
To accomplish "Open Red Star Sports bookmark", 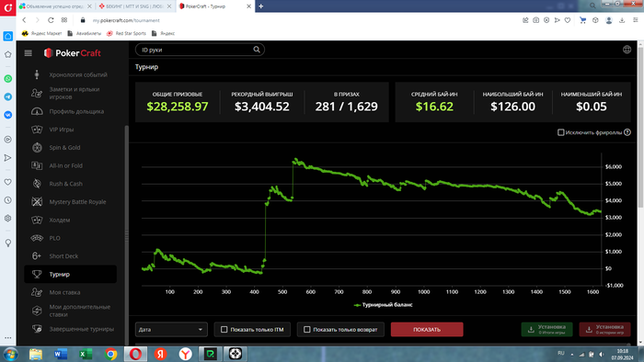I will 126,33.
